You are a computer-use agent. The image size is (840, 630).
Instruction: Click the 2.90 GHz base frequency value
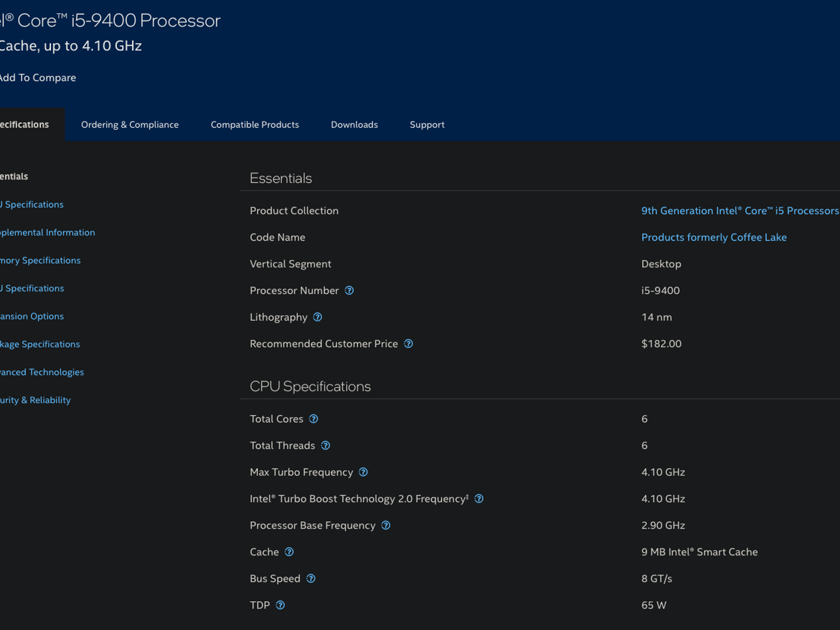tap(663, 525)
